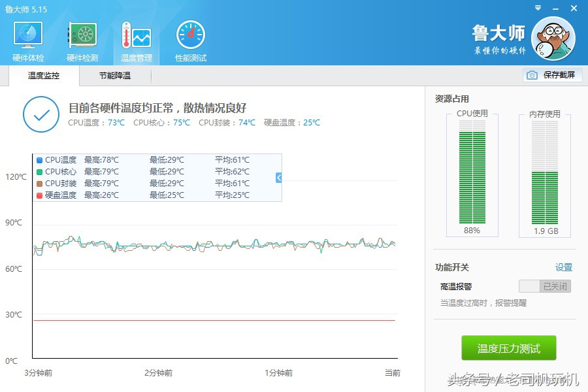588x392 pixels.
Task: Open the title bar dropdown arrow menu
Action: (537, 8)
